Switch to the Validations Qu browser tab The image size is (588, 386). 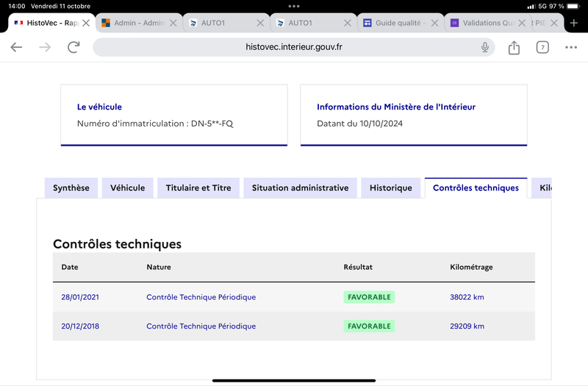(487, 24)
